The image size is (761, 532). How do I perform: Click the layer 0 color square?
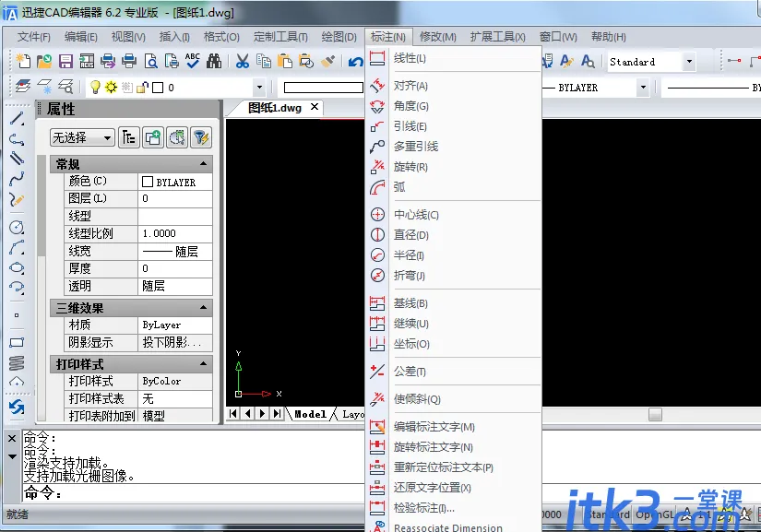click(x=158, y=88)
